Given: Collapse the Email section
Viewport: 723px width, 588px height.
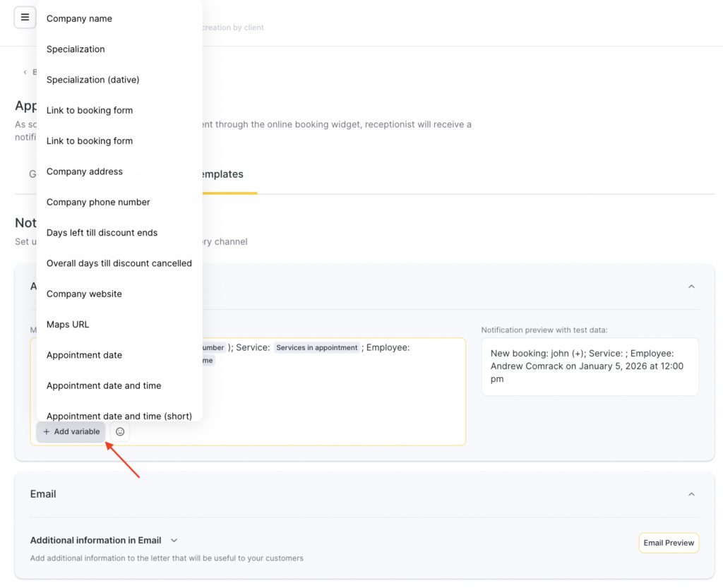Looking at the screenshot, I should [691, 494].
